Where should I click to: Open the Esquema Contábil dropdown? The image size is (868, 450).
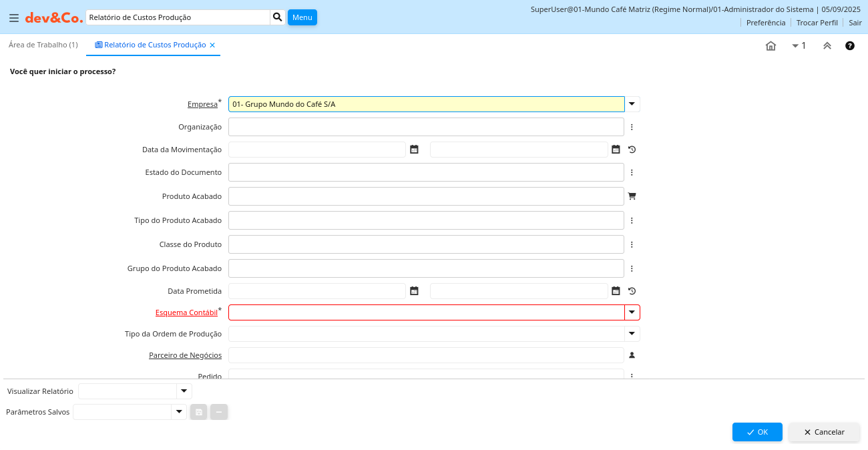[x=632, y=312]
